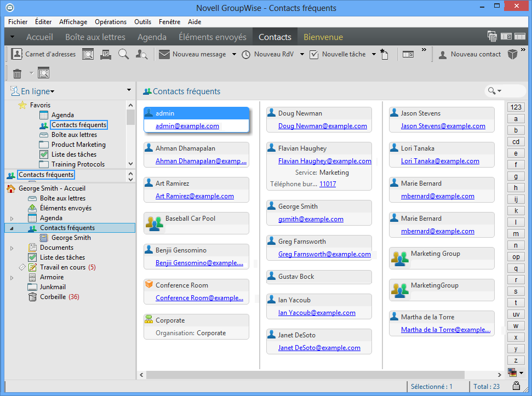Click the trash delete icon in second toolbar row
This screenshot has width=532, height=396.
(x=18, y=73)
